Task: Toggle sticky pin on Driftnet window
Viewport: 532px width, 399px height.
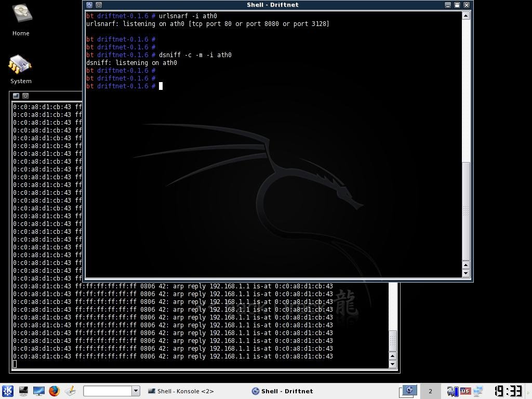Action: (x=99, y=5)
